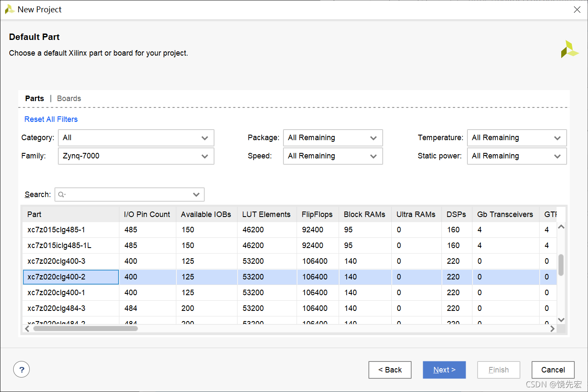Screen dimensions: 588x392
Task: Switch to the Parts tab
Action: click(34, 99)
